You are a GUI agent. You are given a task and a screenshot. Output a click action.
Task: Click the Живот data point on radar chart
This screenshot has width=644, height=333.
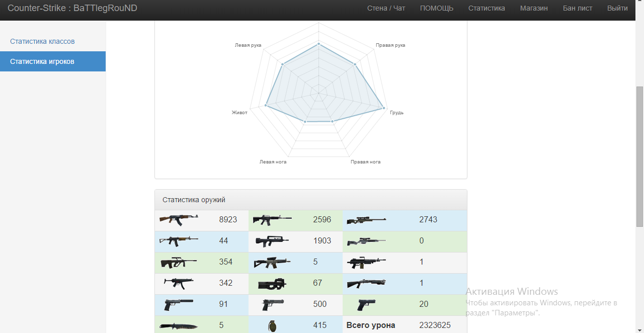pyautogui.click(x=266, y=106)
